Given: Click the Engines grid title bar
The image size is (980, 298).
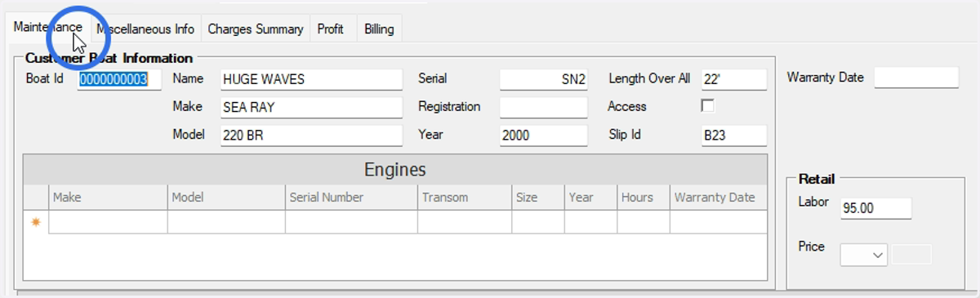Looking at the screenshot, I should point(395,170).
